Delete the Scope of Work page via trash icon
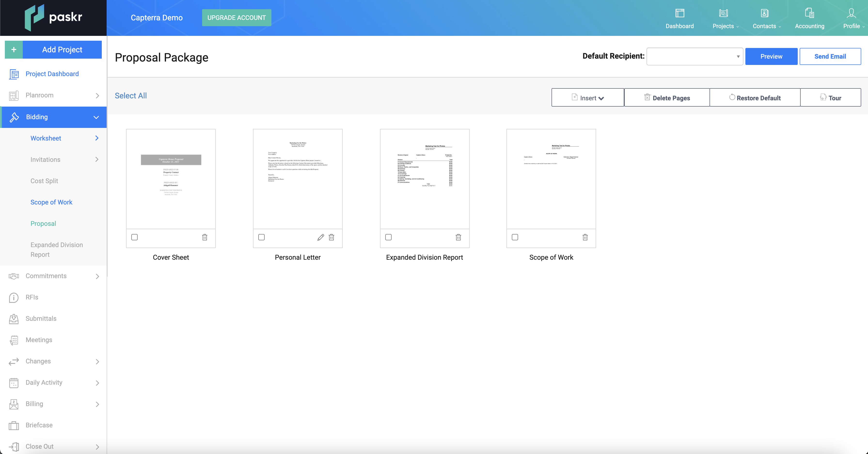868x454 pixels. [x=585, y=237]
